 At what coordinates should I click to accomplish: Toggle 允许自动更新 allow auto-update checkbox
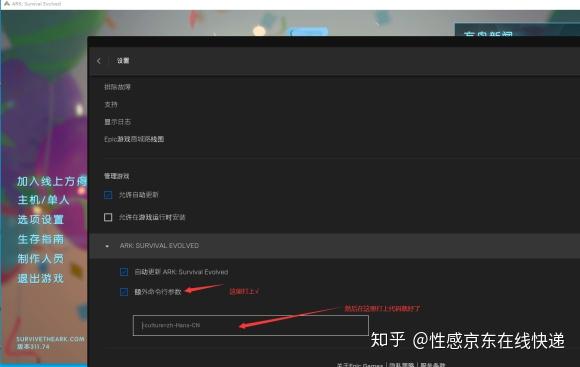click(x=108, y=195)
